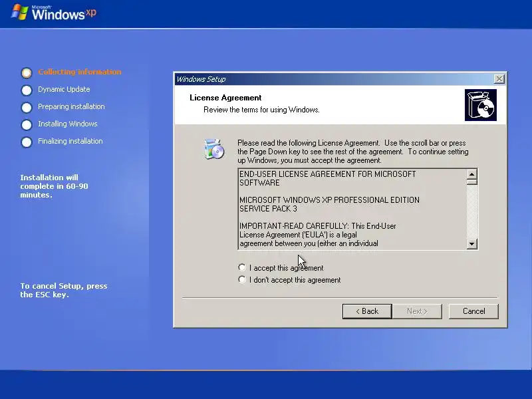Click the 'Dynamic Update' step bullet

click(x=27, y=90)
